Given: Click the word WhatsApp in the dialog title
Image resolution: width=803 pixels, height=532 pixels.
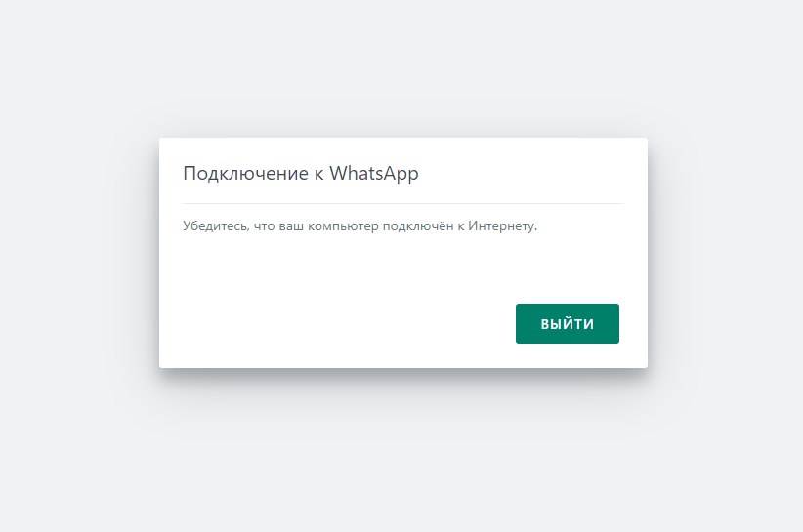Looking at the screenshot, I should click(373, 174).
